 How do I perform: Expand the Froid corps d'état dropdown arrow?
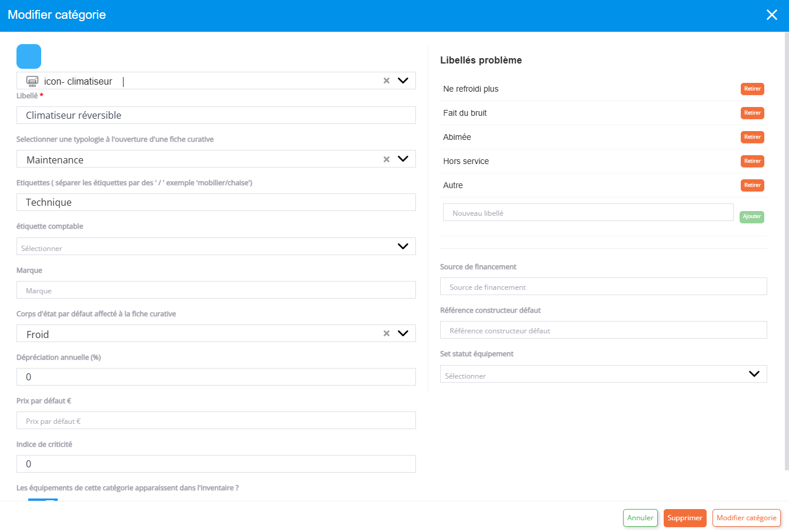[403, 333]
